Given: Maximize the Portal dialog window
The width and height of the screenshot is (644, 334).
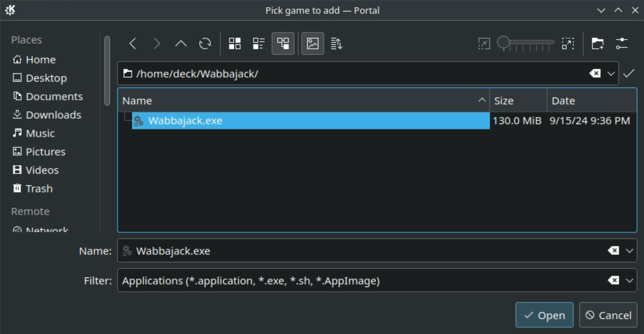Looking at the screenshot, I should tap(618, 10).
